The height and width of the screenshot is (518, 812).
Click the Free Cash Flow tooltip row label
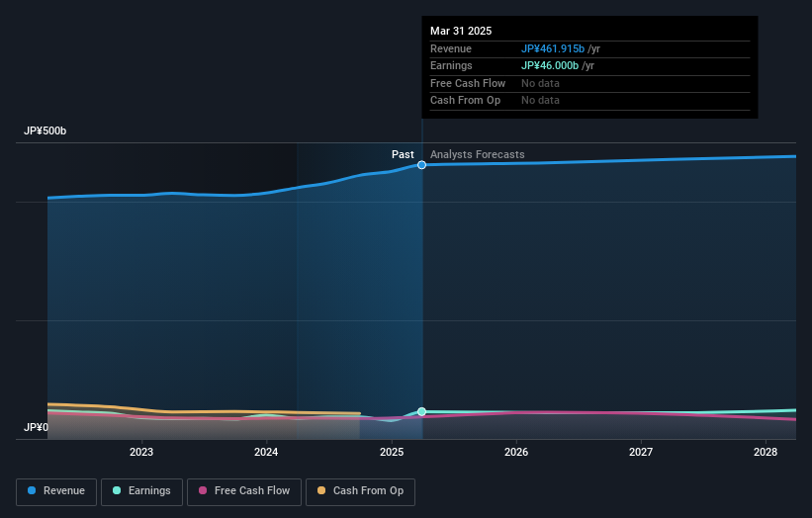[468, 83]
